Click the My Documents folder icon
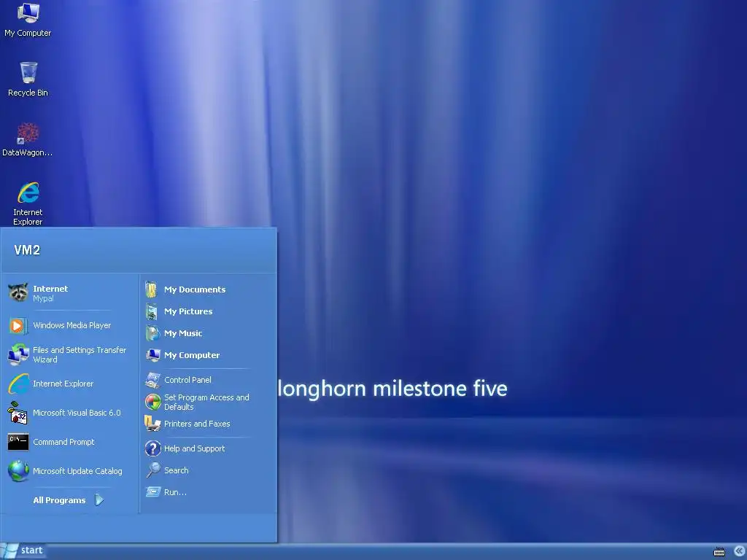 point(152,289)
